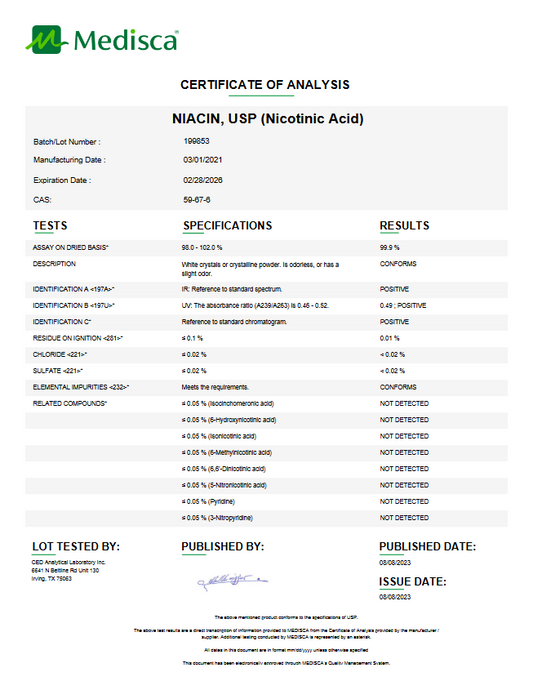Select the USP conformance footer statement
The image size is (533, 690).
coord(286,617)
